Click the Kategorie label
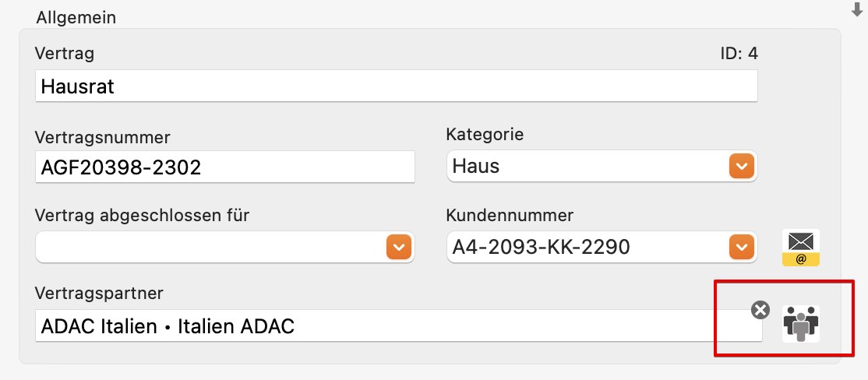Image resolution: width=868 pixels, height=380 pixels. point(485,135)
